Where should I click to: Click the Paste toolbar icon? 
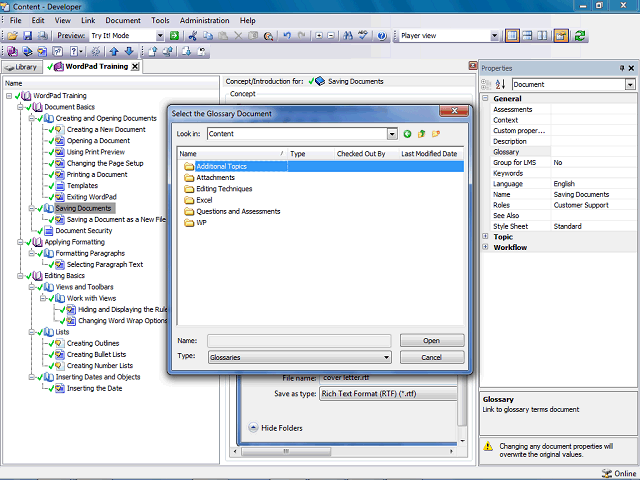click(223, 36)
